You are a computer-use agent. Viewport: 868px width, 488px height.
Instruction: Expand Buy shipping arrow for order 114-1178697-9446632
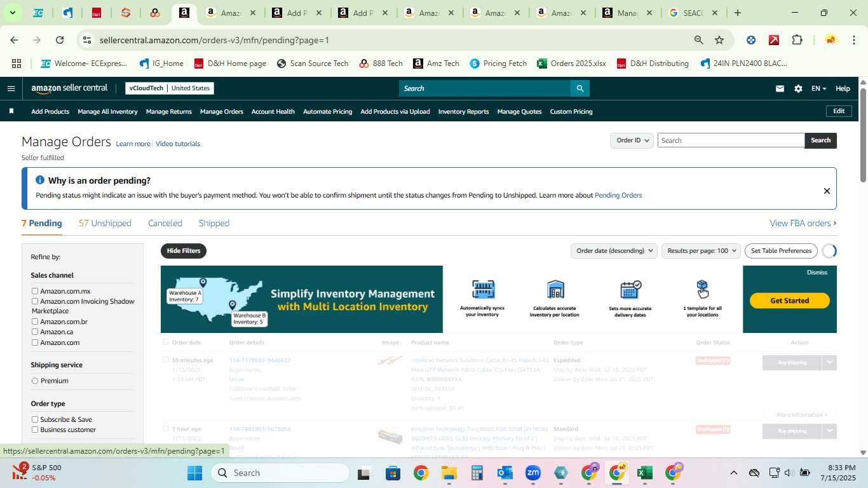click(829, 362)
